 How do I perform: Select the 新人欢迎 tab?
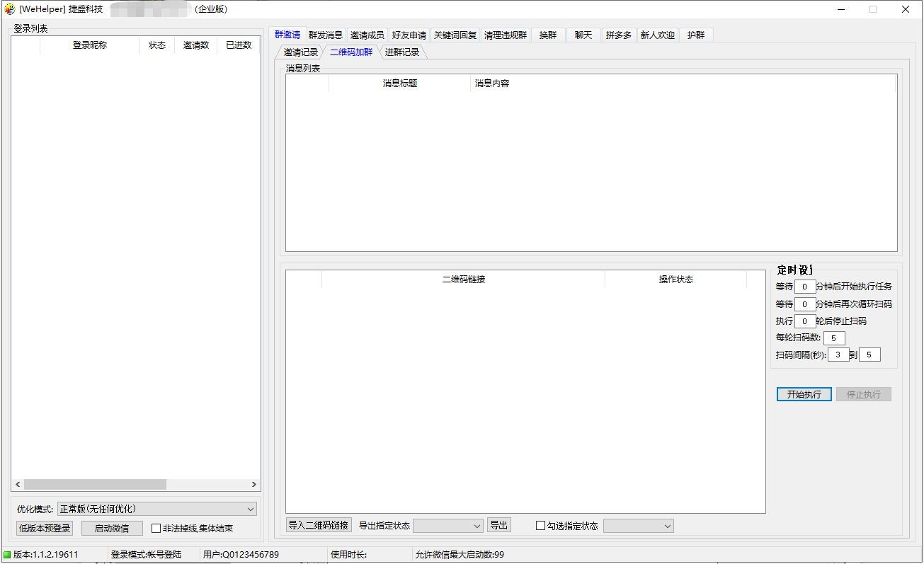(x=657, y=34)
